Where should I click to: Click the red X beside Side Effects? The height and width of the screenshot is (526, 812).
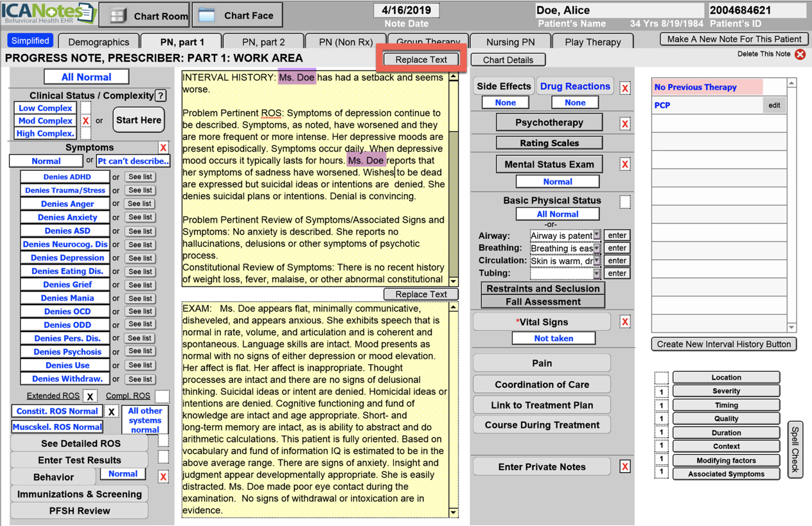coord(624,88)
